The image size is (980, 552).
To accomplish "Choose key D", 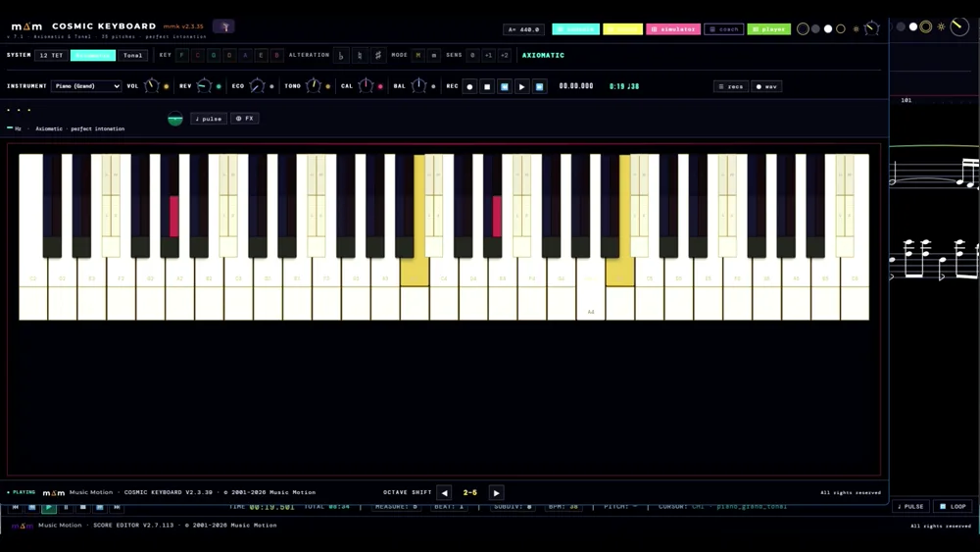I will click(229, 55).
